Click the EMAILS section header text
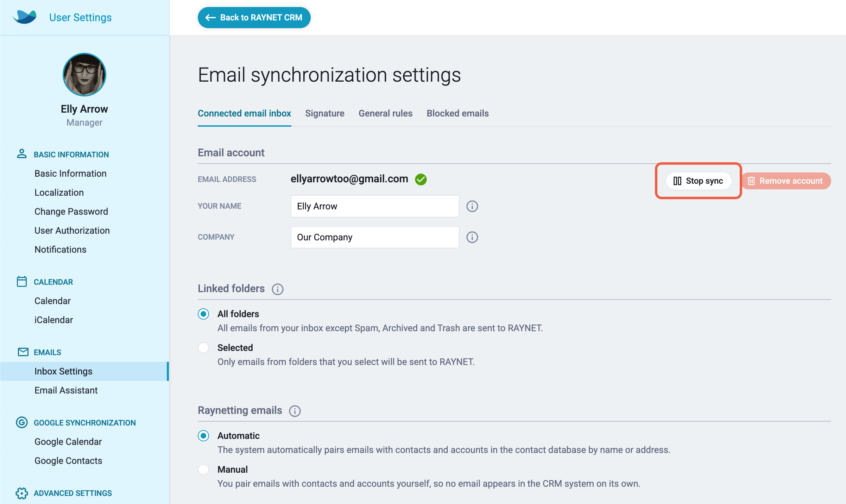This screenshot has height=504, width=846. pos(48,352)
